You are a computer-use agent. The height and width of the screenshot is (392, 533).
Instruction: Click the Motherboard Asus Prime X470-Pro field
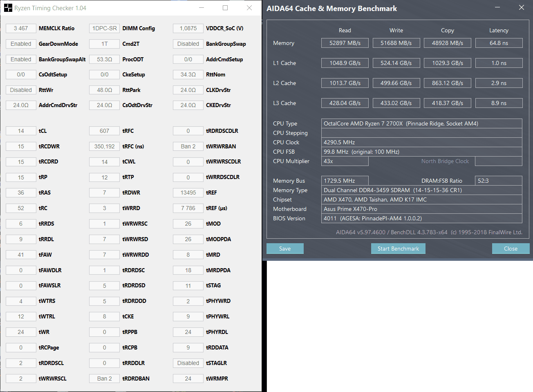pos(422,209)
